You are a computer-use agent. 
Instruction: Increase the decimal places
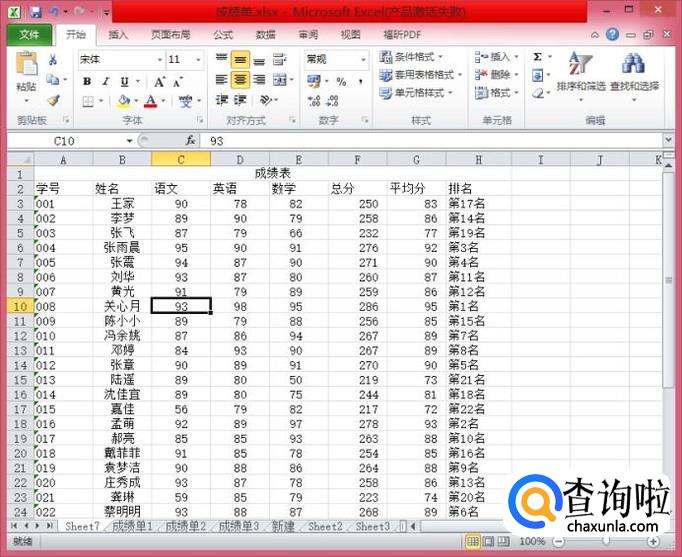[314, 101]
